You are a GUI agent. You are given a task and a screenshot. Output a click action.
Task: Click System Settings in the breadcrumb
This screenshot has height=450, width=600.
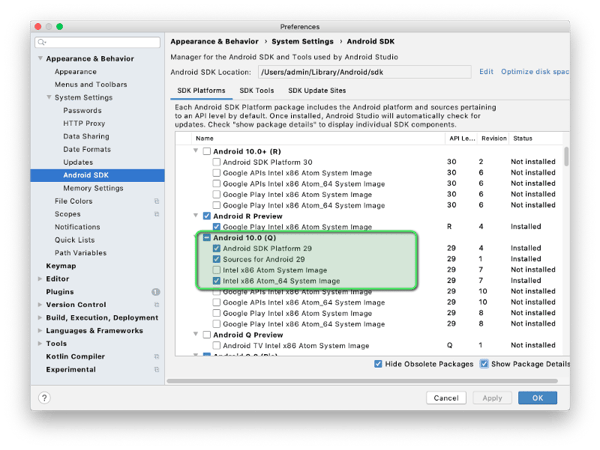(x=302, y=41)
